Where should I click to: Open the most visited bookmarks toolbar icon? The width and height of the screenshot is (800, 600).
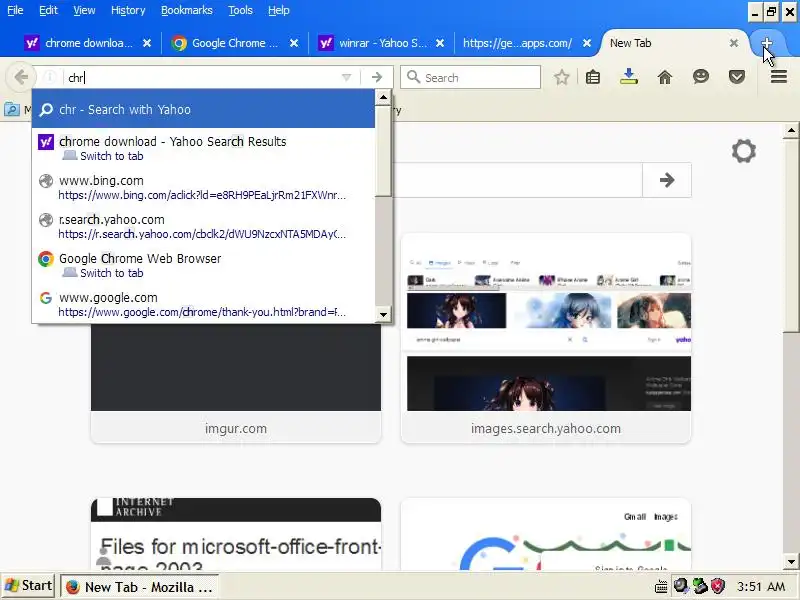tap(11, 109)
